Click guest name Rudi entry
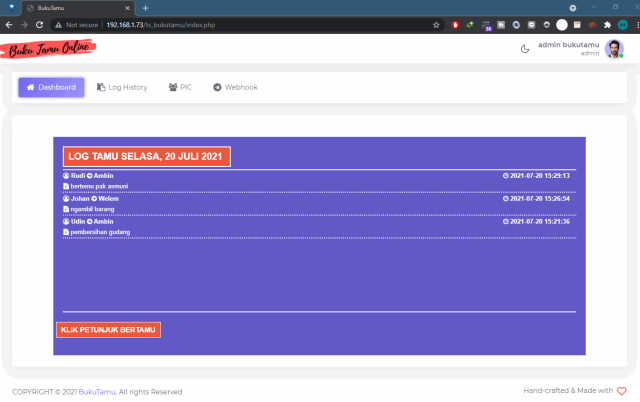 pos(78,176)
